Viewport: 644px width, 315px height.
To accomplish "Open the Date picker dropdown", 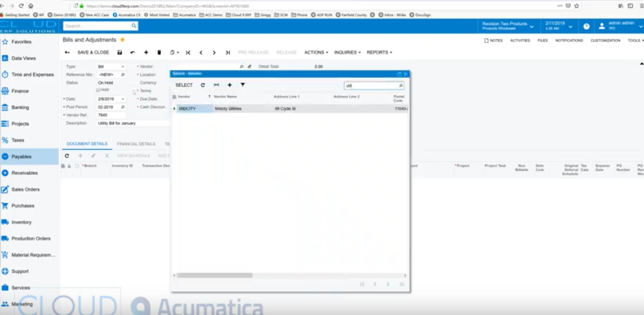I will coord(123,99).
